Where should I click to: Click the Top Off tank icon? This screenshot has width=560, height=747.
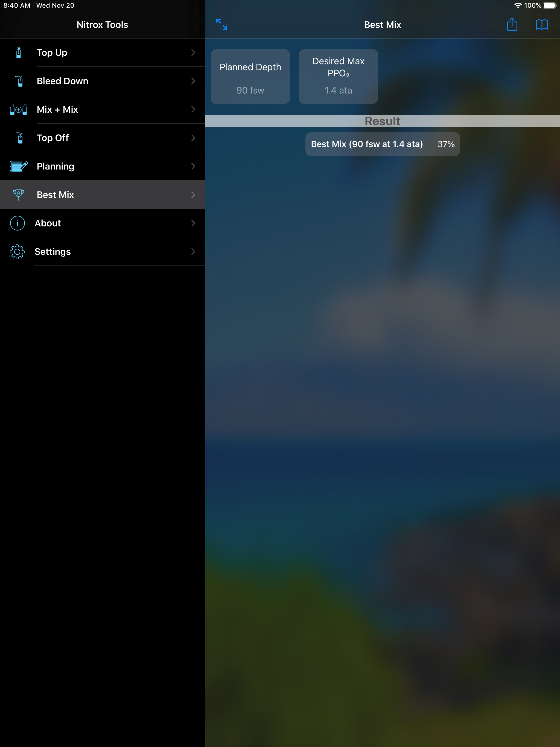(x=20, y=138)
